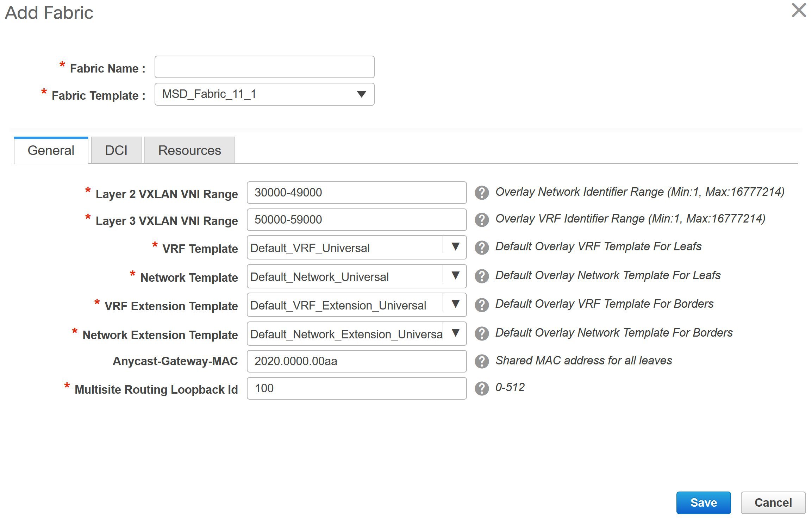This screenshot has height=519, width=812.
Task: Click help icon for VRF Extension Template
Action: point(481,305)
